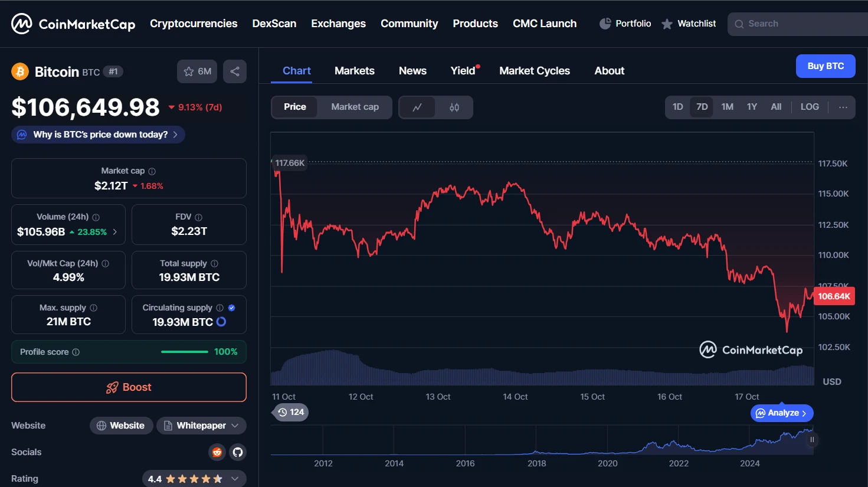Viewport: 868px width, 487px height.
Task: Toggle the LOG scale option
Action: point(809,107)
